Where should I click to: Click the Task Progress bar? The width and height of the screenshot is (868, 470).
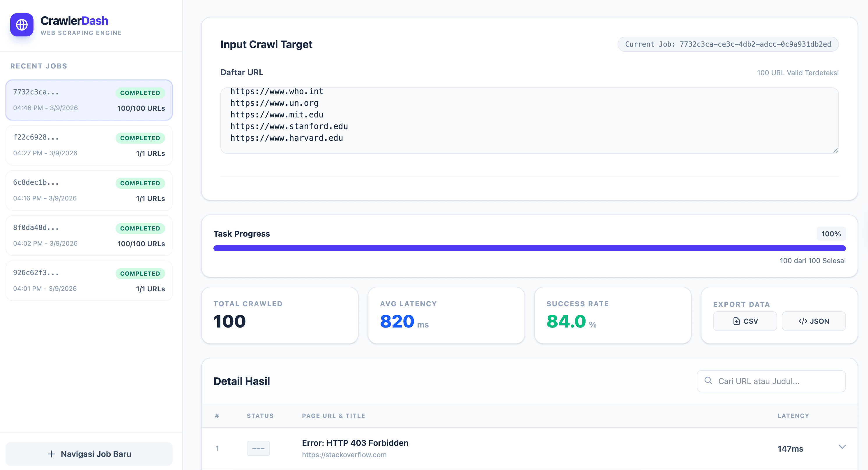(529, 248)
